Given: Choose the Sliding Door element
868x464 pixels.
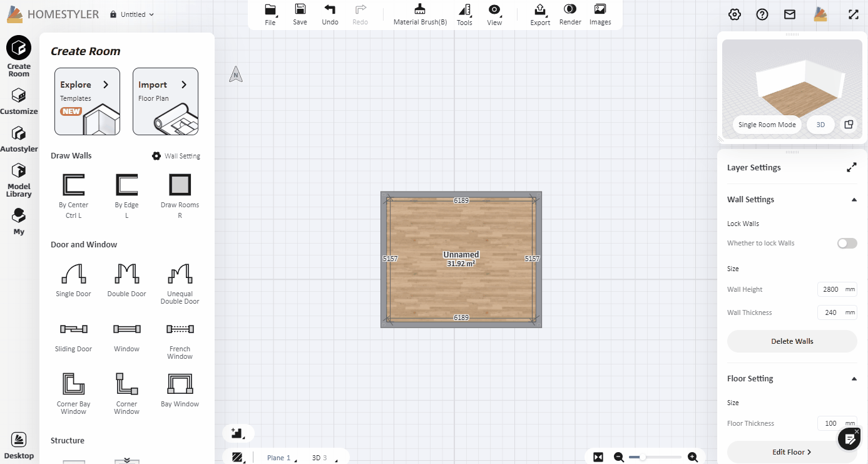Looking at the screenshot, I should click(73, 329).
